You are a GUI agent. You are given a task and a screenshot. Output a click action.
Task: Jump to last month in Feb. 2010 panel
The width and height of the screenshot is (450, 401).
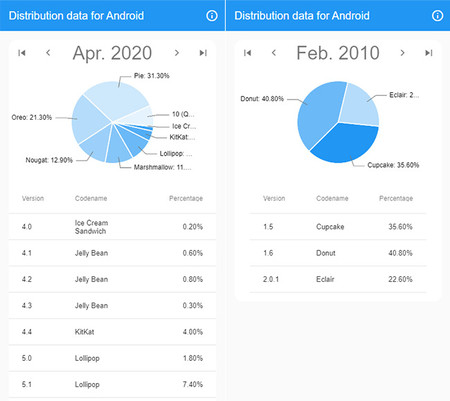pos(429,53)
